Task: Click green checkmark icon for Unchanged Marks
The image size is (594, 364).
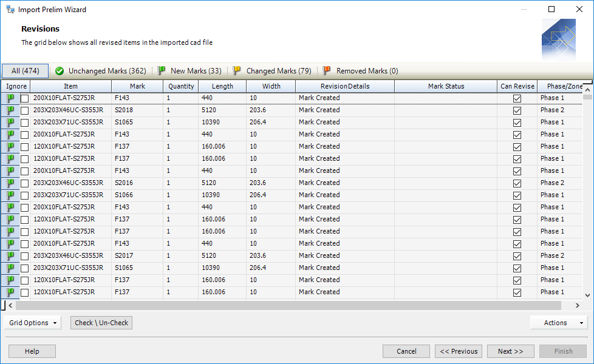Action: click(x=60, y=71)
